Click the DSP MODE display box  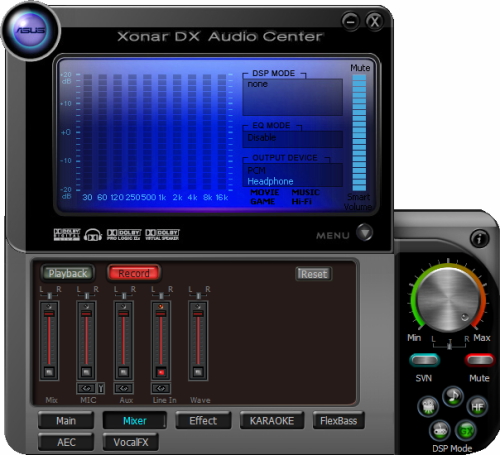293,97
